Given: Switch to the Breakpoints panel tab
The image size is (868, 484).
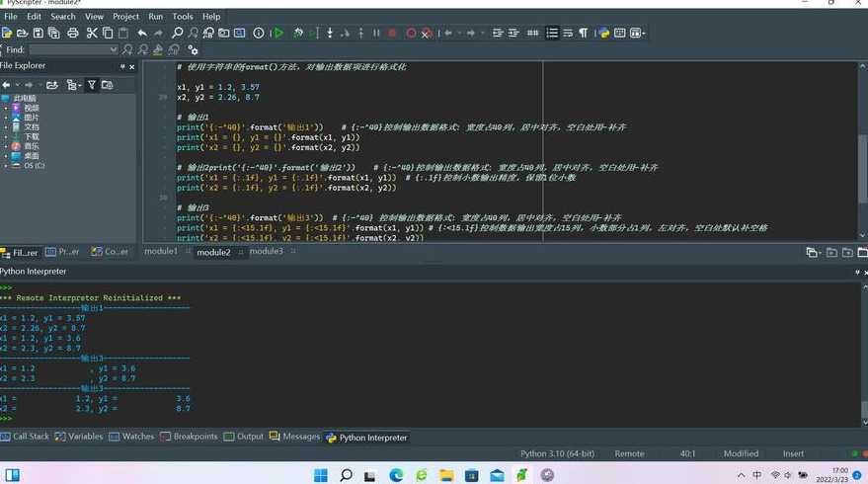Looking at the screenshot, I should coord(190,437).
